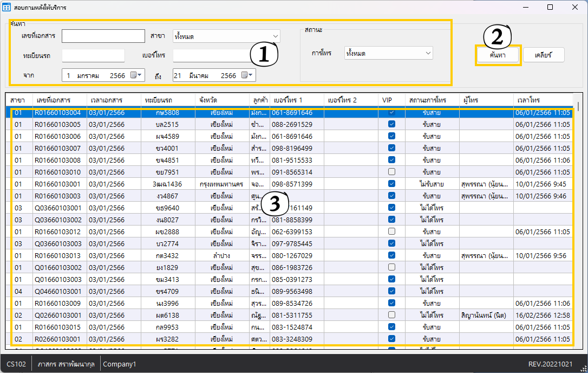Open the calendar icon for the ถึง date
This screenshot has width=588, height=373.
[245, 75]
